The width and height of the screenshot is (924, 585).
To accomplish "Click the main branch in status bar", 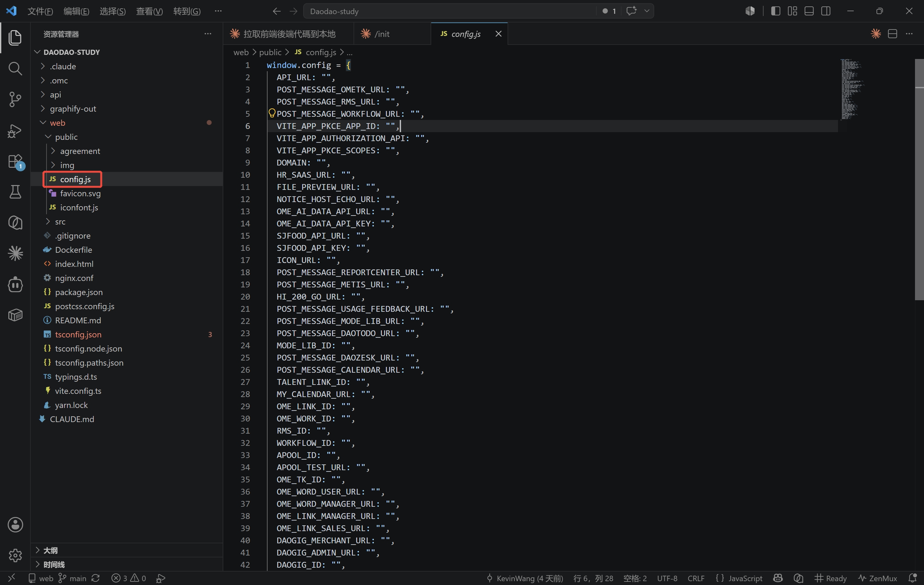I will [73, 578].
